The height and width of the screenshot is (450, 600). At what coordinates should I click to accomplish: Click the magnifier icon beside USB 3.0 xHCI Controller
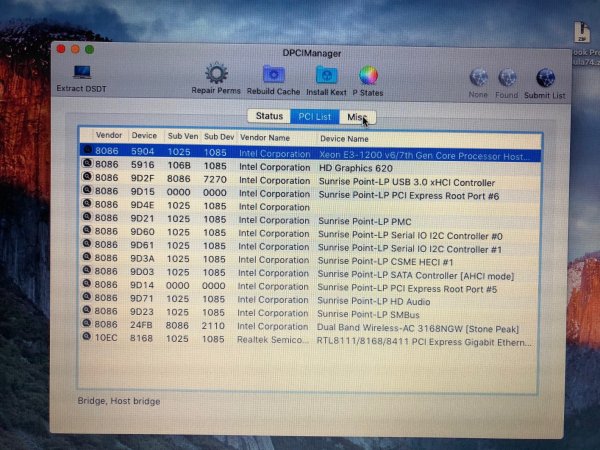click(87, 176)
